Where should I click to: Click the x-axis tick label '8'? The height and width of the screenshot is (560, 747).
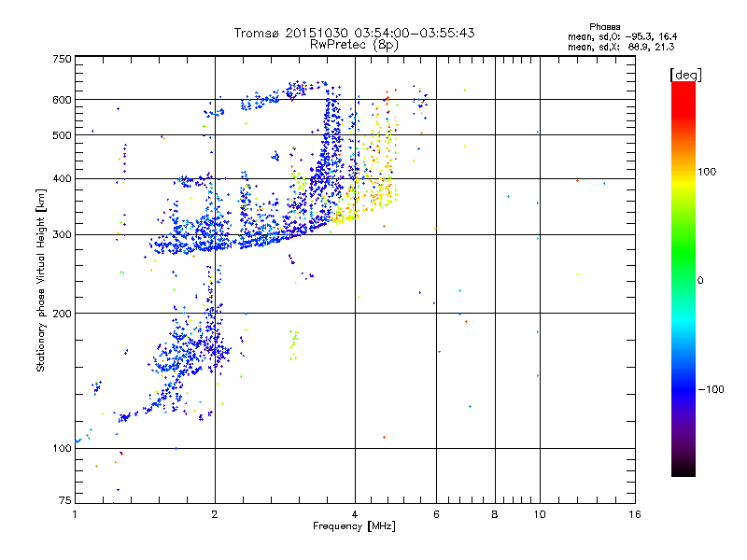tap(495, 514)
